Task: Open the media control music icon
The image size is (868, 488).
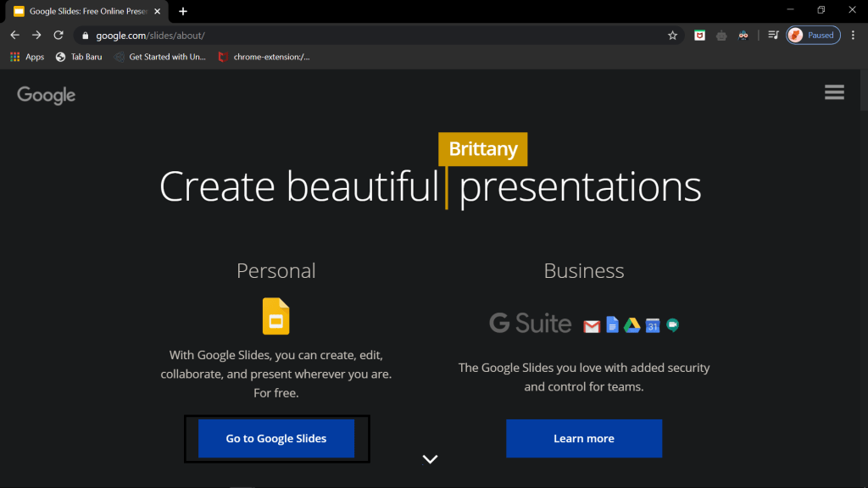Action: [x=773, y=36]
